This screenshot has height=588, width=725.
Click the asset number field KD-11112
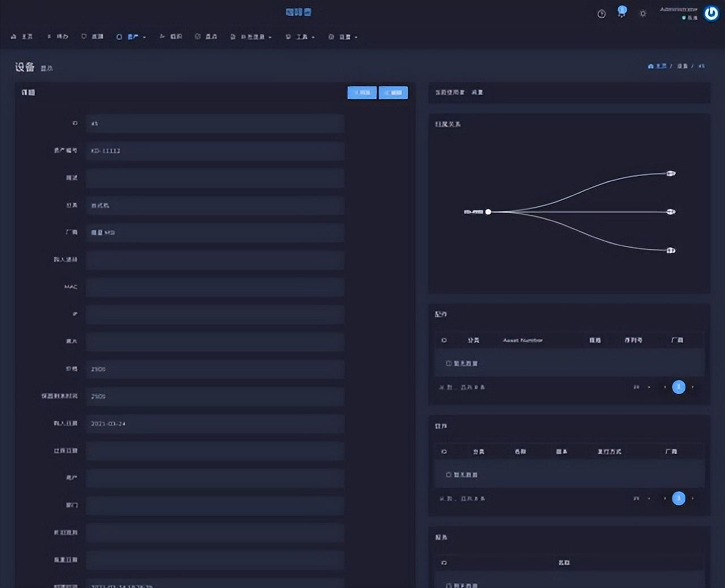click(x=215, y=151)
